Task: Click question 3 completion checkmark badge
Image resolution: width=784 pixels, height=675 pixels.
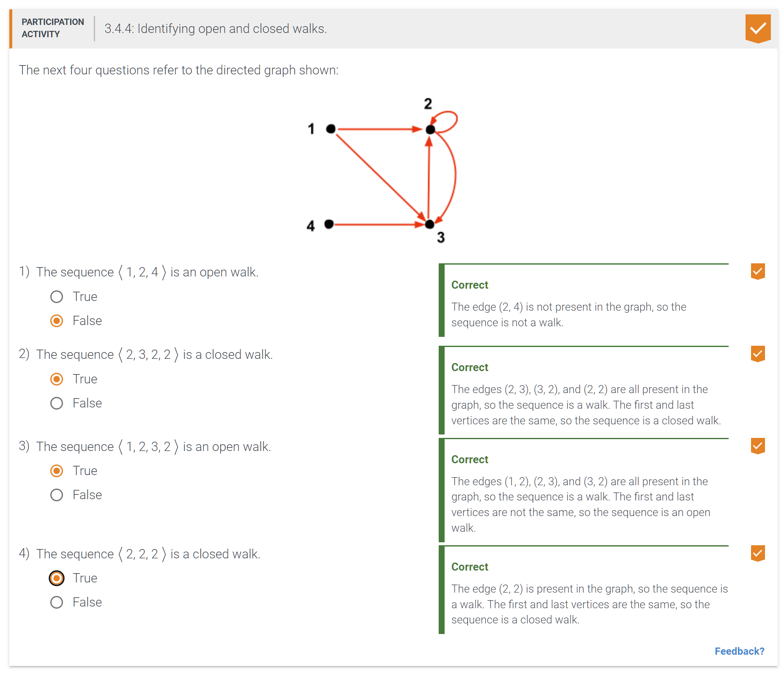Action: (757, 445)
